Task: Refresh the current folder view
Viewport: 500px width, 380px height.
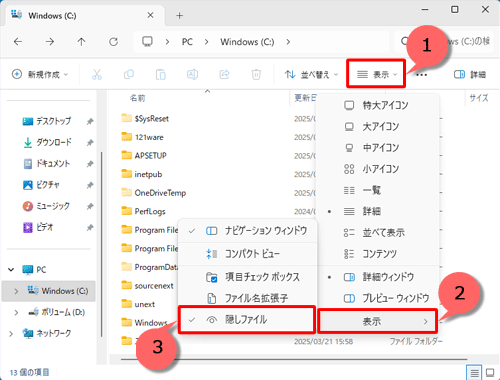Action: coord(113,42)
